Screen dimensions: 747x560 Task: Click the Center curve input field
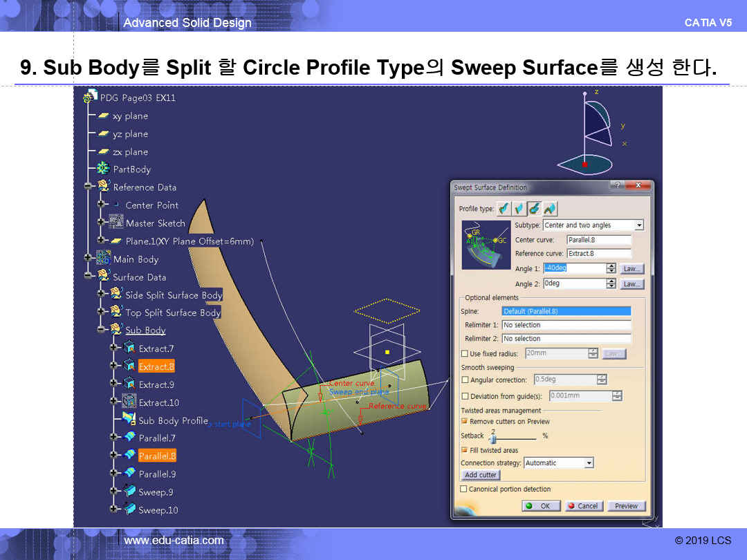[x=598, y=240]
